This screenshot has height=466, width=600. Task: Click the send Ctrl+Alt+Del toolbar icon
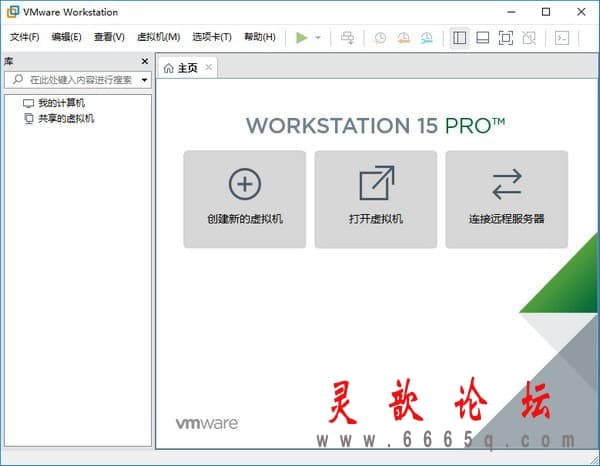347,37
